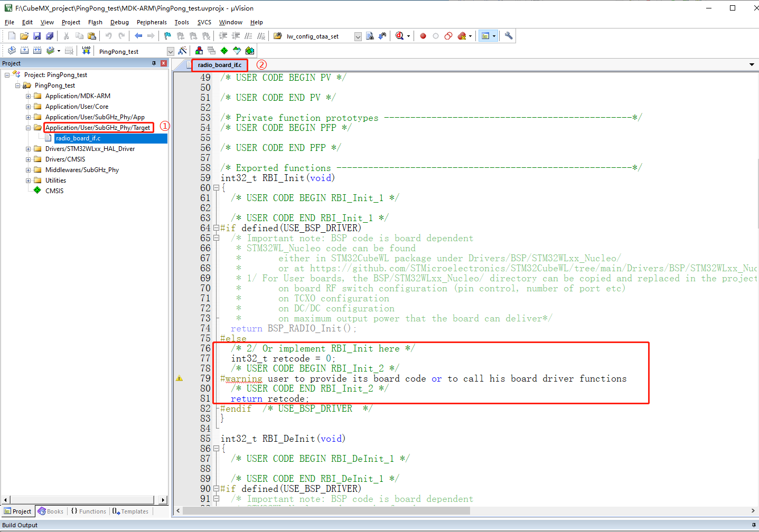Screen dimensions: 759x532
Task: Insert breakpoint with red dot icon
Action: (423, 36)
